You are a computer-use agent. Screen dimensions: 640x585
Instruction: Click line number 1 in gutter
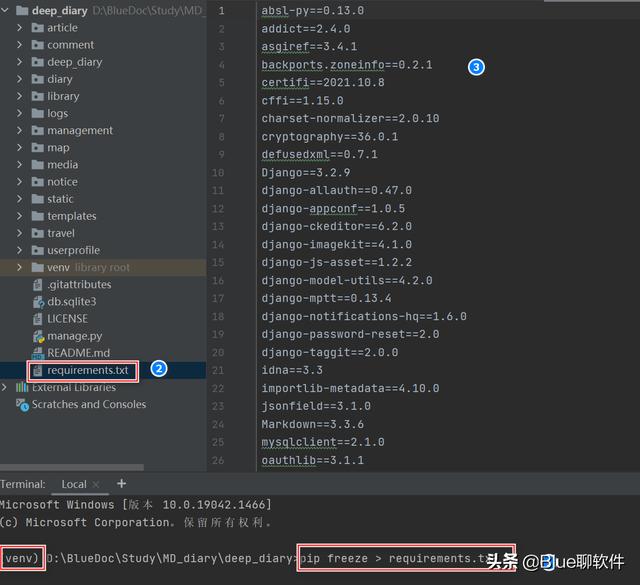coord(221,11)
